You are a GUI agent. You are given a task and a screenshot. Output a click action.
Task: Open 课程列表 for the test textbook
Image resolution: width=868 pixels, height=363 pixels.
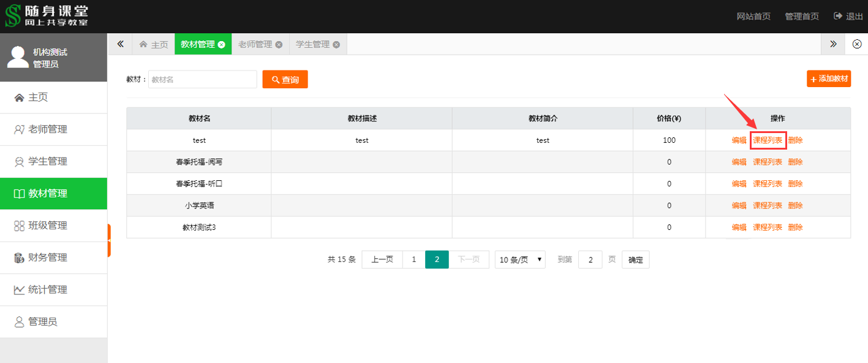coord(768,140)
